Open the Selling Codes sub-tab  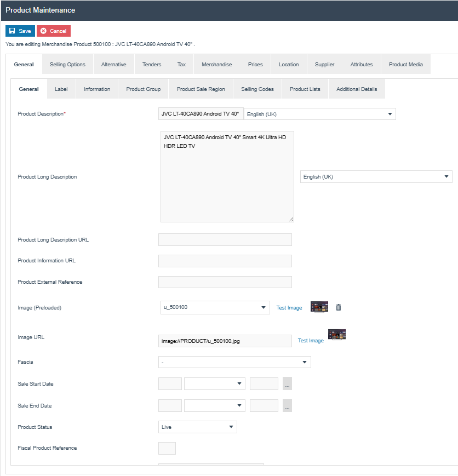pos(257,89)
